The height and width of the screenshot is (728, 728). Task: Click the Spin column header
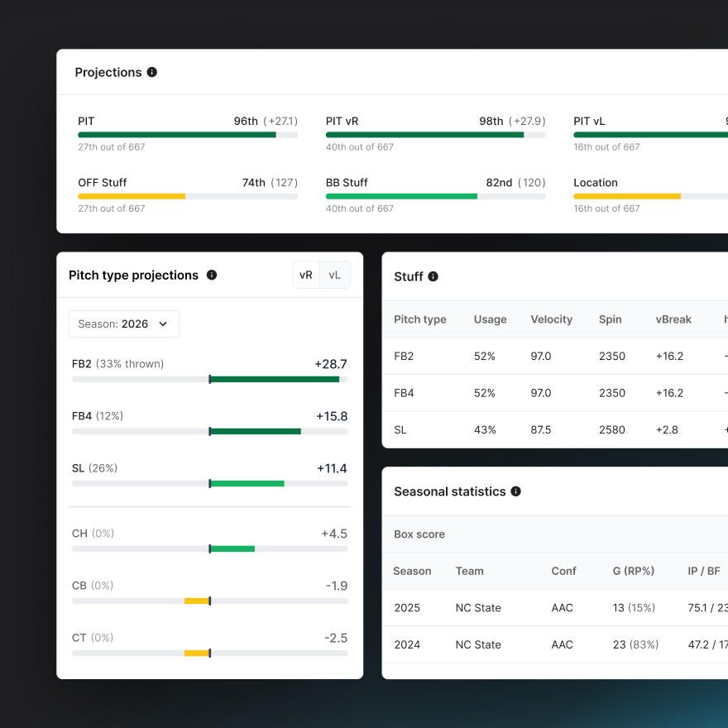(610, 319)
